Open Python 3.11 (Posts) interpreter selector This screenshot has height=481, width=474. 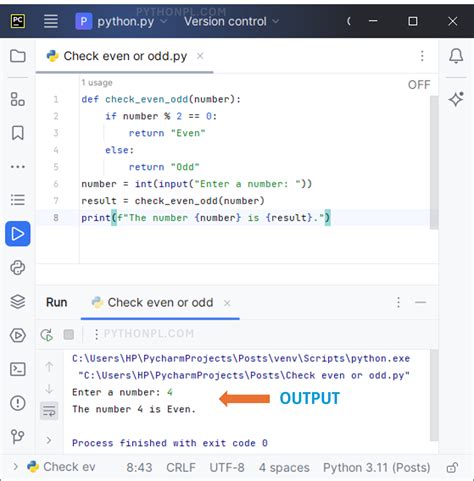(x=376, y=467)
